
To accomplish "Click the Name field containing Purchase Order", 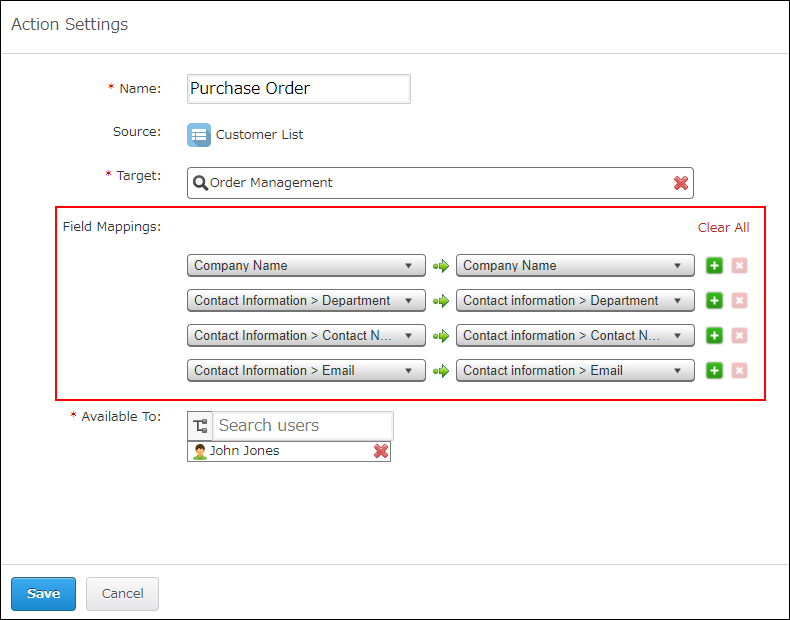I will 299,89.
